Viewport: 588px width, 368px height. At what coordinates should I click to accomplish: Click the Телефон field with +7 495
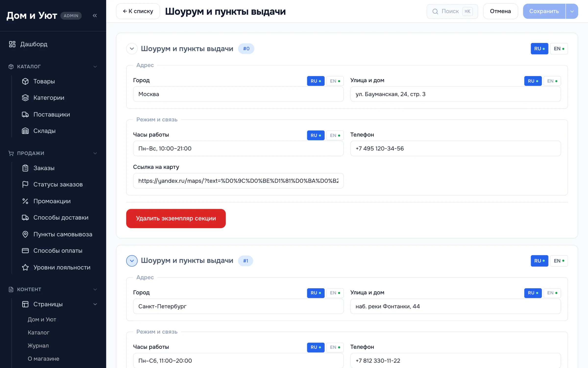[455, 148]
